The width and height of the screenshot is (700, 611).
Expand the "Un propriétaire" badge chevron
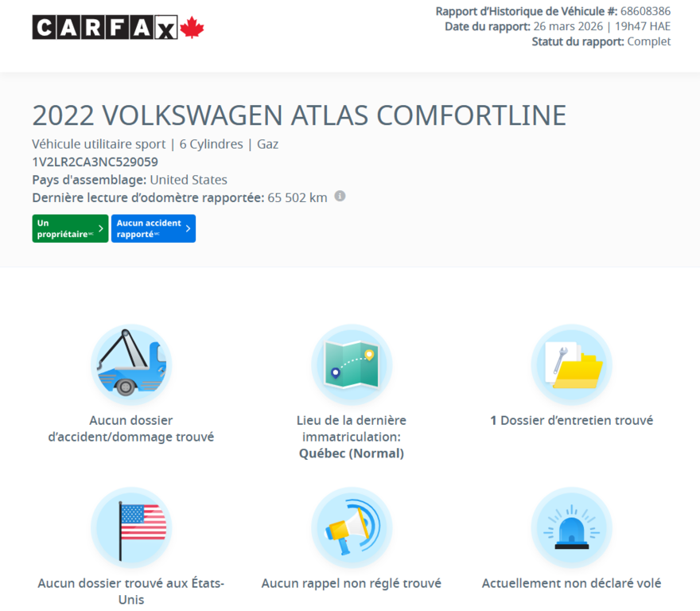click(102, 228)
